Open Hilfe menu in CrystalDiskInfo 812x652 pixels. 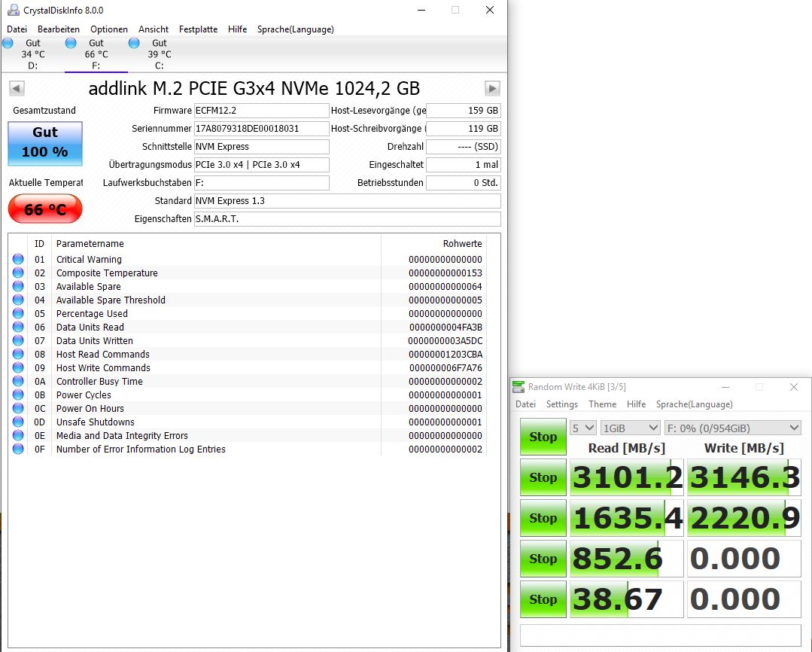pyautogui.click(x=237, y=29)
